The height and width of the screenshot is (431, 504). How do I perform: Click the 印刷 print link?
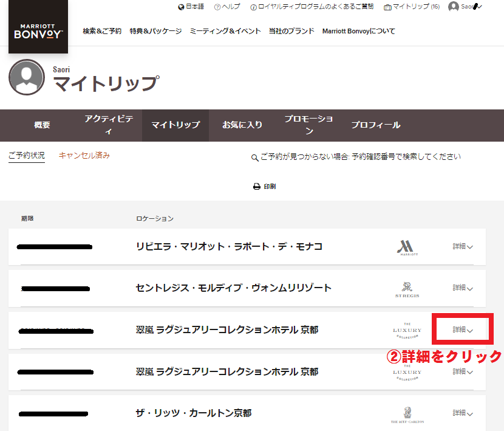270,187
